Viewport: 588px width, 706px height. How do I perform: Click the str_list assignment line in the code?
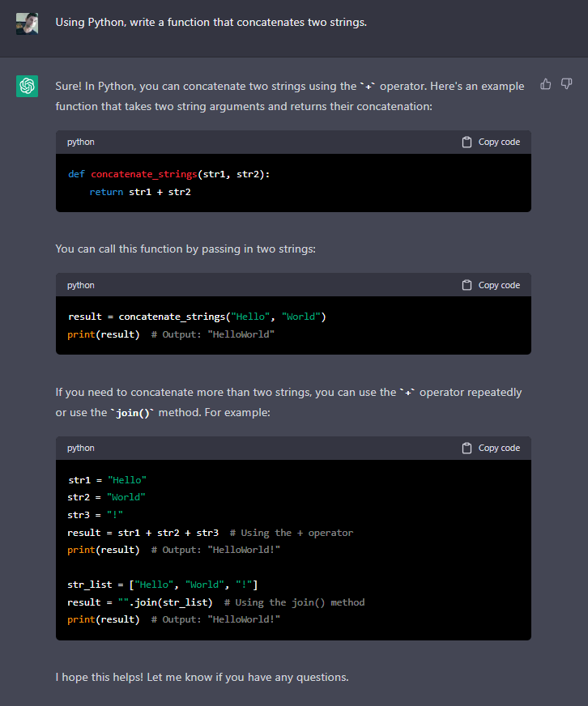(162, 585)
